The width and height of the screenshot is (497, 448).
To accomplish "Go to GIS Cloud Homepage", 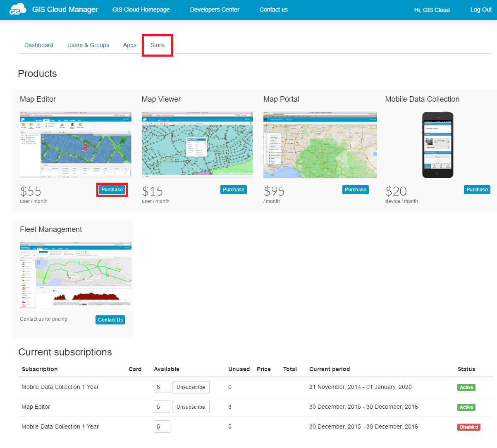I will [141, 10].
